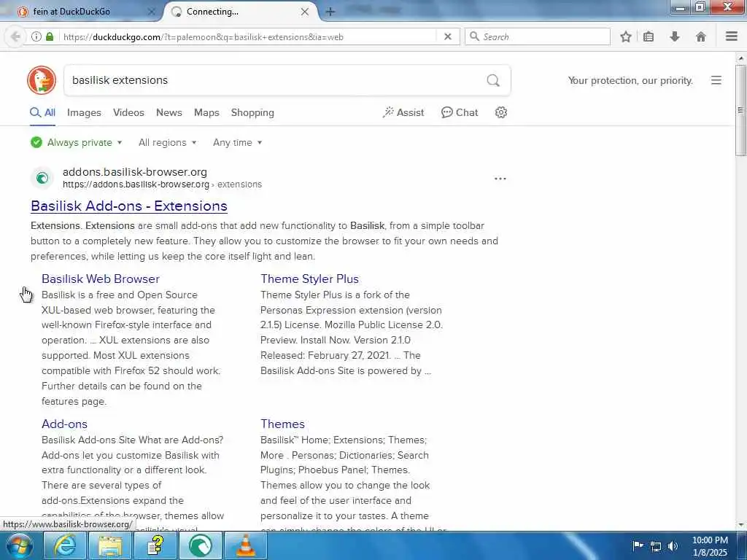
Task: Select the All search category
Action: click(42, 113)
